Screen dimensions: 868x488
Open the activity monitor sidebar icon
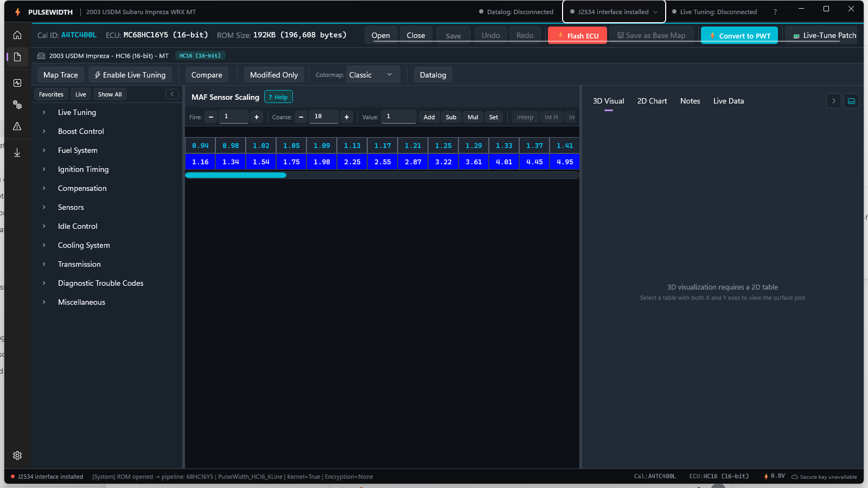(x=17, y=83)
